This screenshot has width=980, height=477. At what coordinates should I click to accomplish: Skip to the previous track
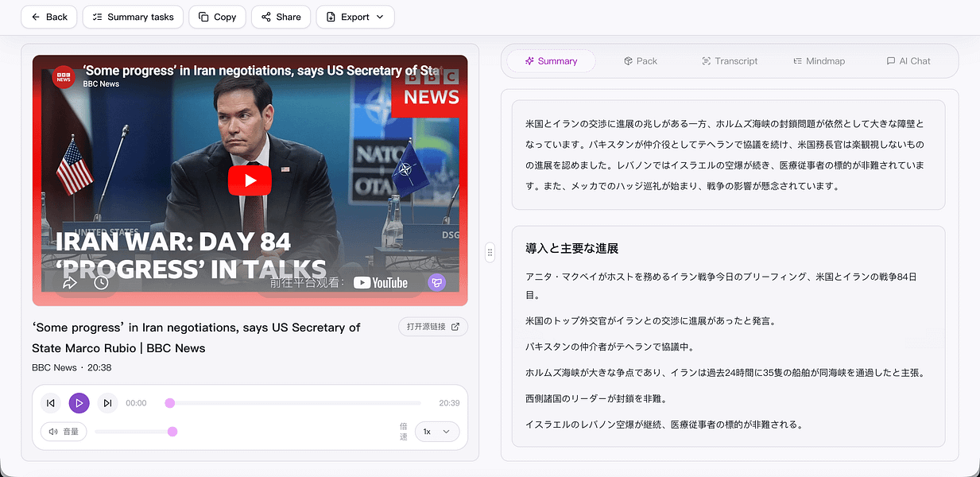(x=51, y=403)
